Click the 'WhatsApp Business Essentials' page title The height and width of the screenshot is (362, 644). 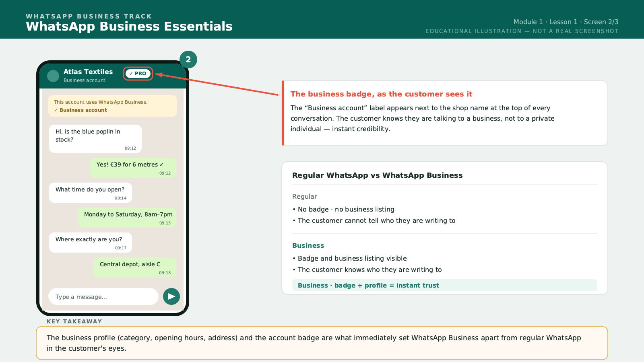(129, 27)
